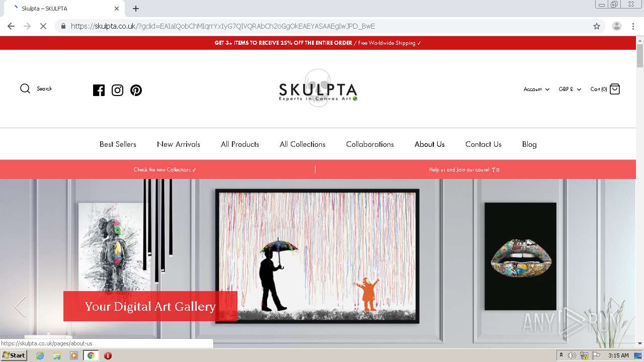Switch to Chrome in taskbar
Screen dimensions: 644x362
(91, 355)
